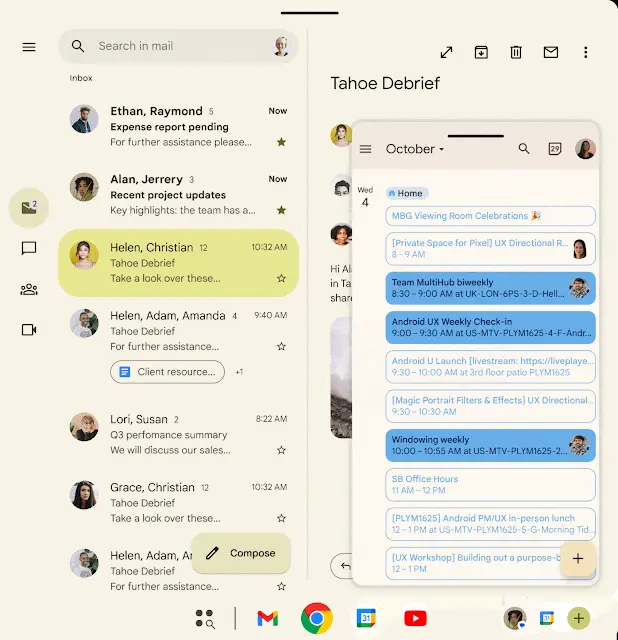
Task: Open the Gmail hamburger menu
Action: (x=29, y=47)
